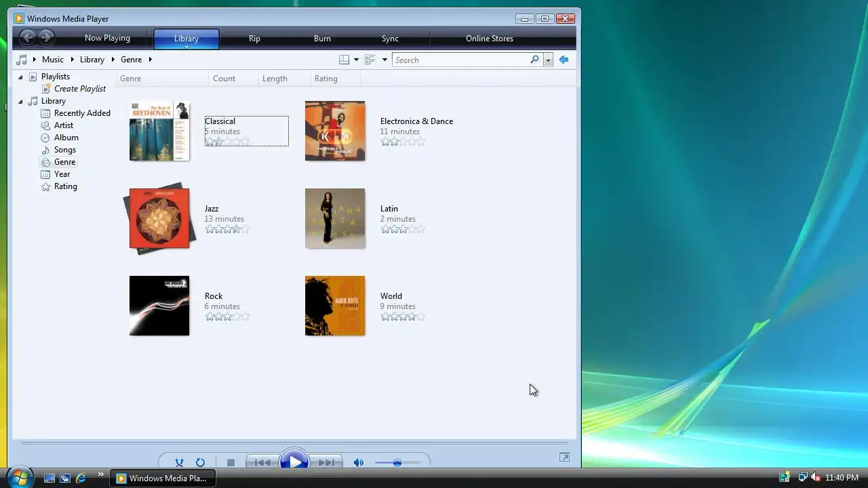Image resolution: width=868 pixels, height=488 pixels.
Task: Click the World genre rating stars
Action: point(403,317)
